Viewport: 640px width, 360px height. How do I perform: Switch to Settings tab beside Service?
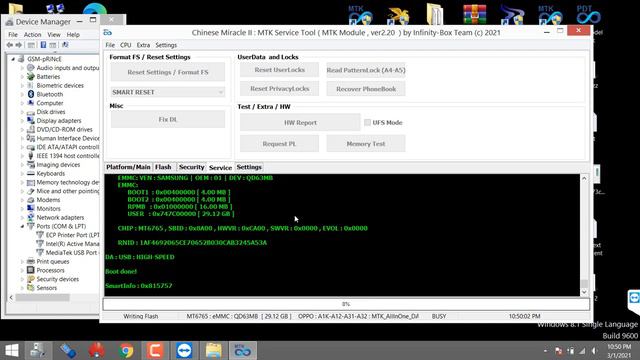click(249, 167)
